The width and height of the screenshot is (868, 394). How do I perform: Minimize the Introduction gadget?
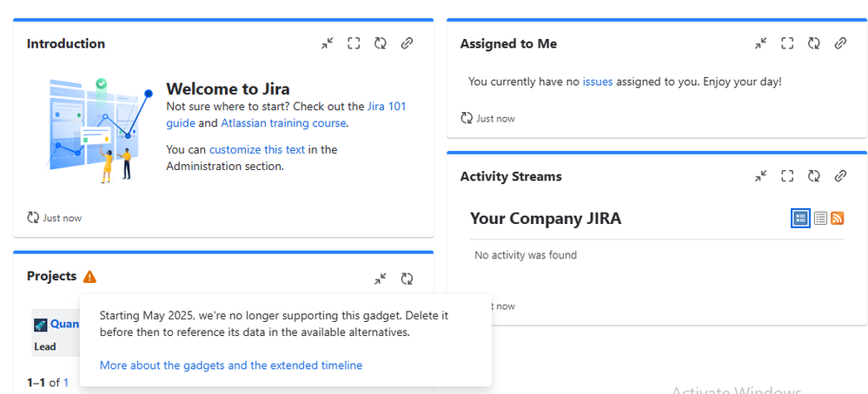[328, 43]
